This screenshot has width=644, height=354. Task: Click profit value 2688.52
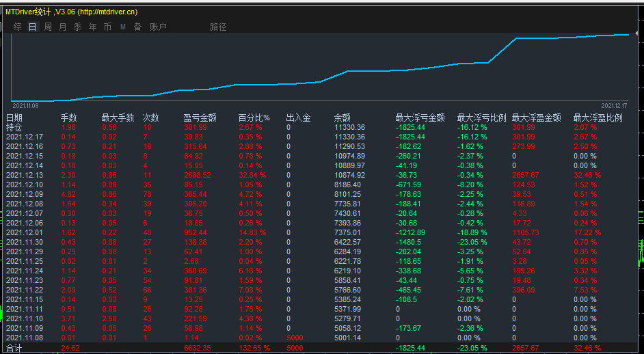(x=198, y=175)
